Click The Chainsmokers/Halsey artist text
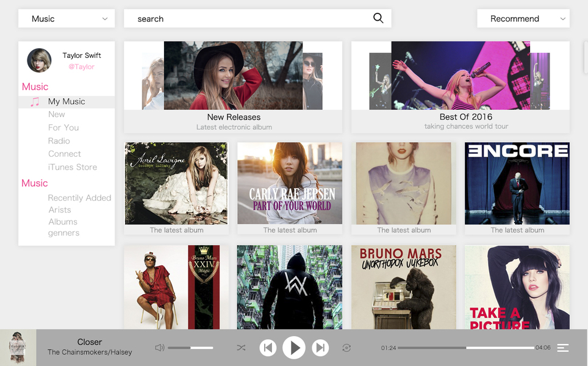 click(x=90, y=352)
